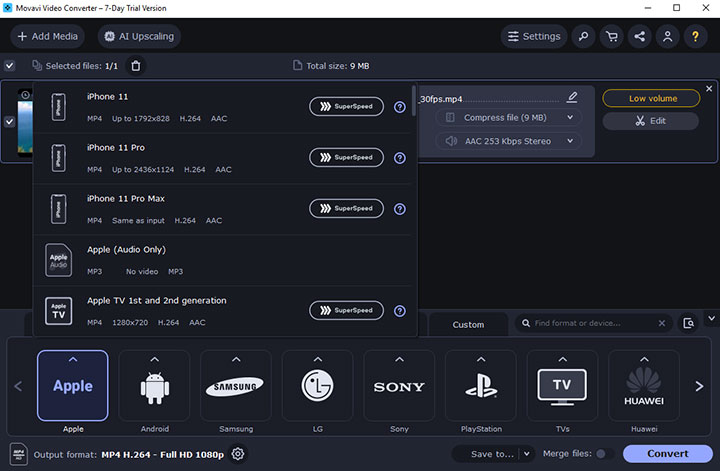Start conversion with Convert button
Screen dimensions: 720x471
pos(668,454)
